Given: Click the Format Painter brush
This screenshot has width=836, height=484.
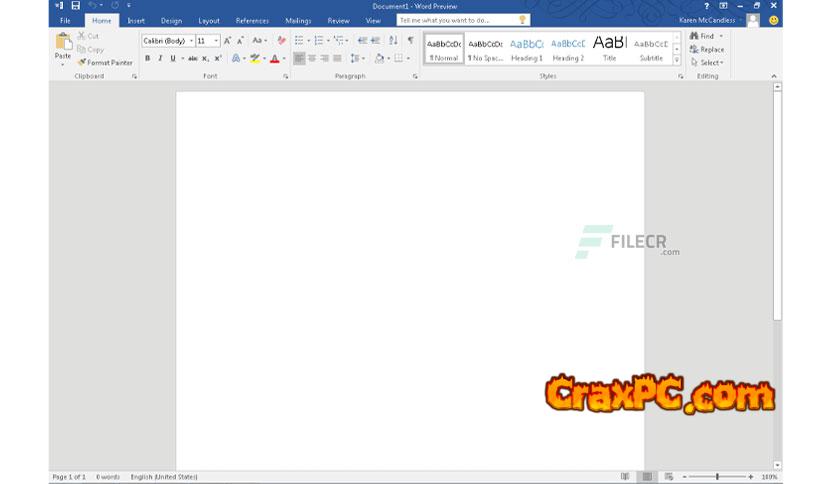Looking at the screenshot, I should [x=82, y=62].
